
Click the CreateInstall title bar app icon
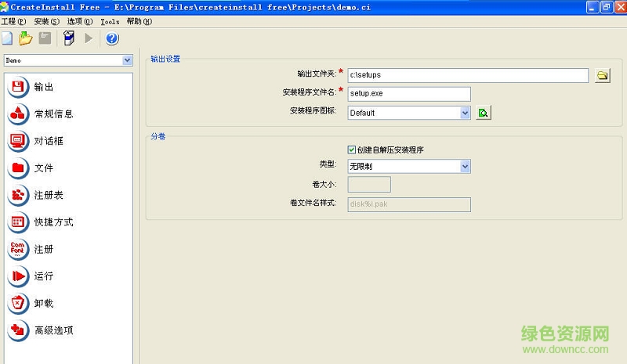coord(5,7)
